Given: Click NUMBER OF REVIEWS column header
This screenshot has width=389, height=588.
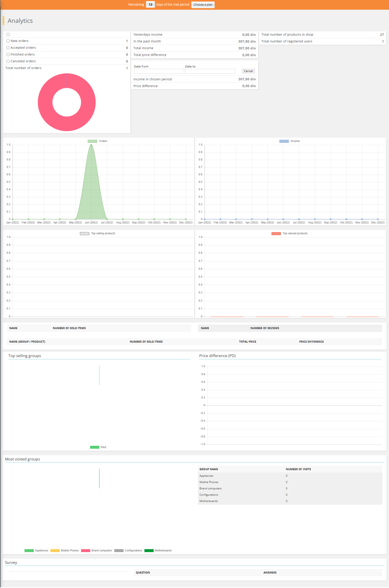Looking at the screenshot, I should 265,328.
